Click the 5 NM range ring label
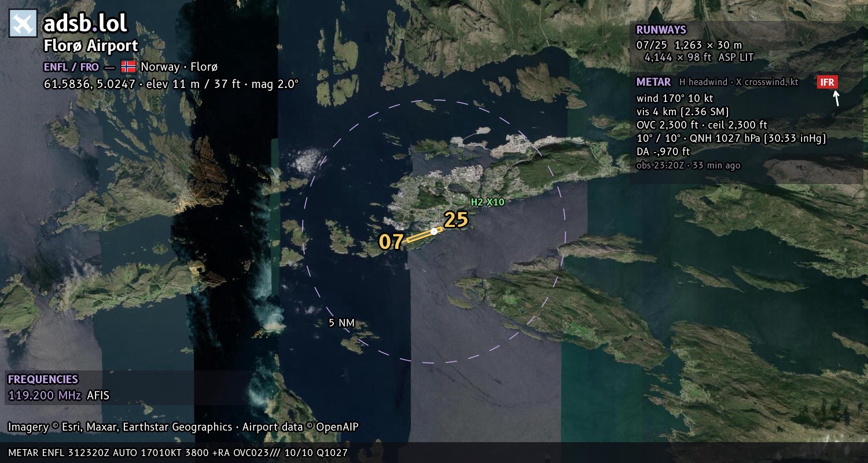Screen dimensions: 868x463 pos(341,323)
